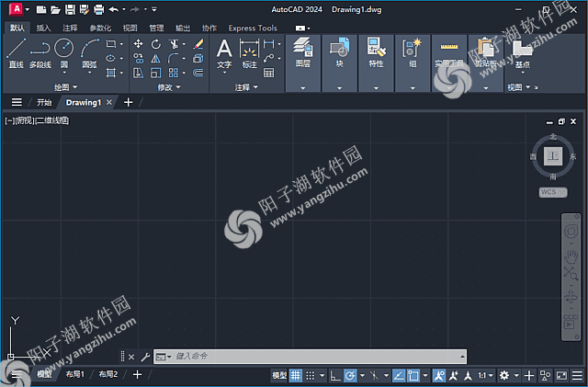Open the 插入 ribbon tab
This screenshot has height=387, width=588.
[x=43, y=28]
